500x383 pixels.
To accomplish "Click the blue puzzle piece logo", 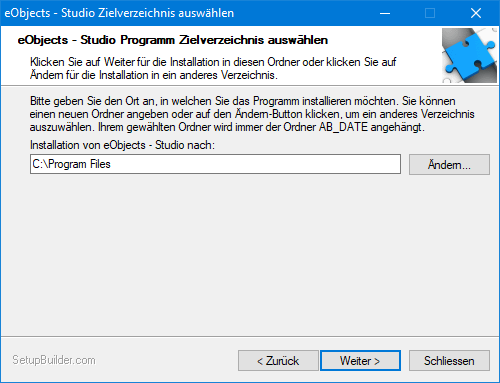I will [x=469, y=55].
